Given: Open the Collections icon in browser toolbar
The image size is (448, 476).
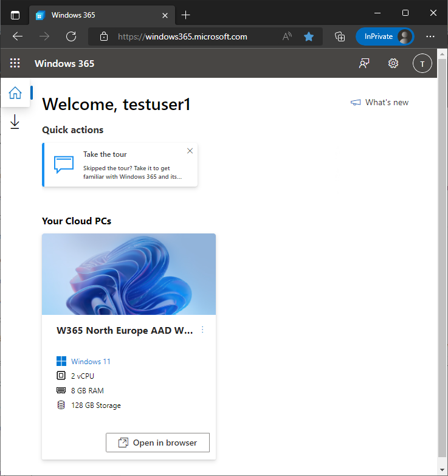Looking at the screenshot, I should (x=340, y=36).
